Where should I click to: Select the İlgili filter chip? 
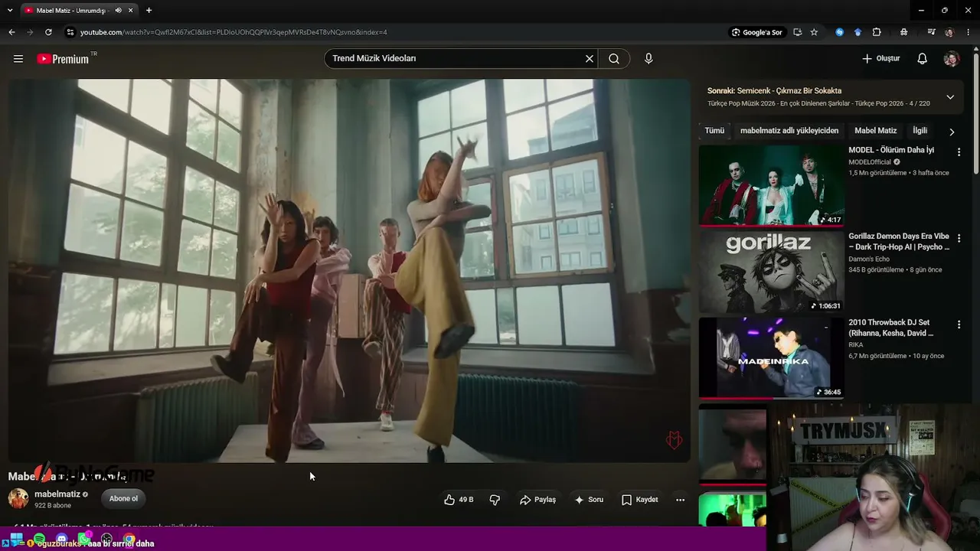[x=920, y=131]
